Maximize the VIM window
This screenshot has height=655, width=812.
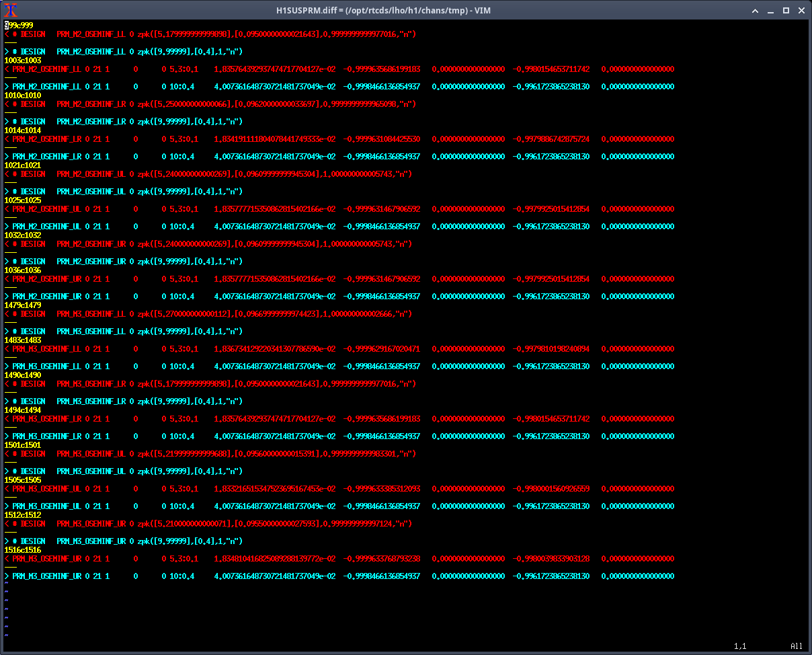point(786,10)
